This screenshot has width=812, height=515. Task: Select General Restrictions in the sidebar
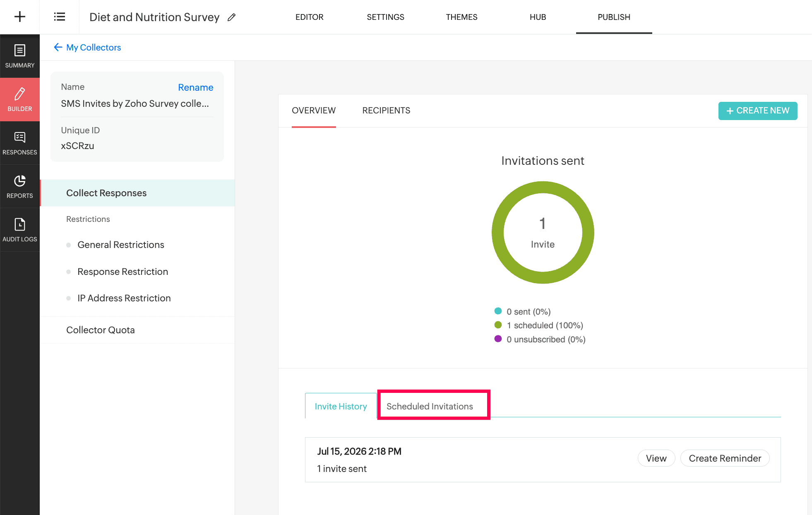pos(121,245)
